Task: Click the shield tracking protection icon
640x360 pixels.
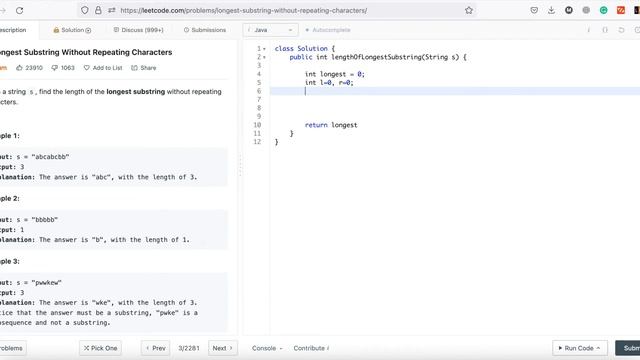Action: coord(84,11)
